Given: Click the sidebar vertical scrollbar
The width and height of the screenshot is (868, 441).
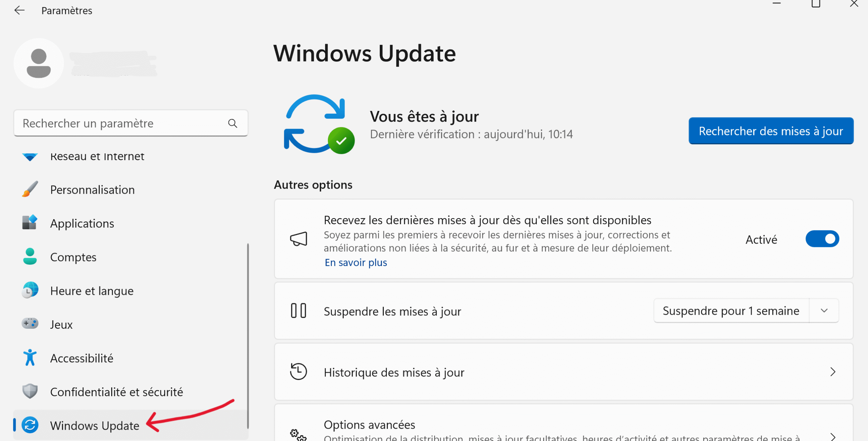Looking at the screenshot, I should [248, 336].
